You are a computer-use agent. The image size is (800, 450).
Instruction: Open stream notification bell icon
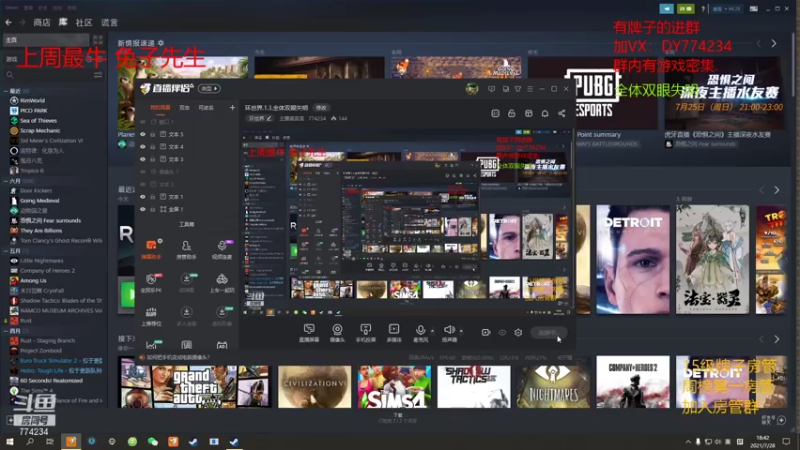tap(545, 113)
